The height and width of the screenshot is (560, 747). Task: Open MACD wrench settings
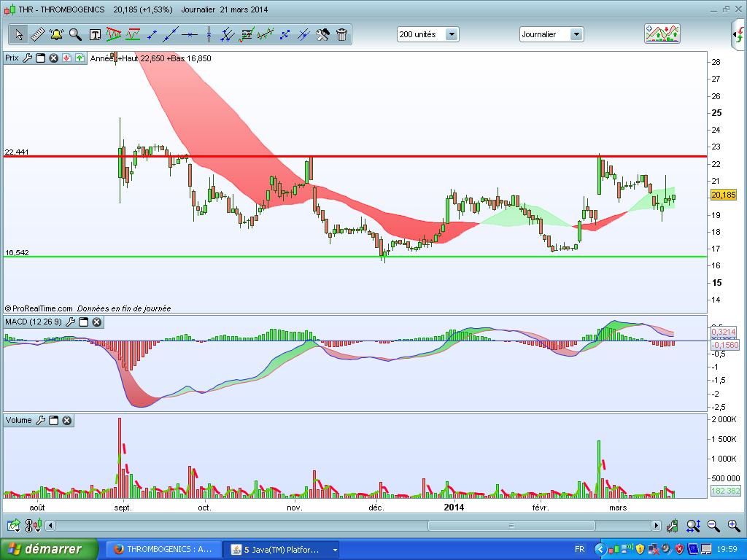(x=70, y=322)
